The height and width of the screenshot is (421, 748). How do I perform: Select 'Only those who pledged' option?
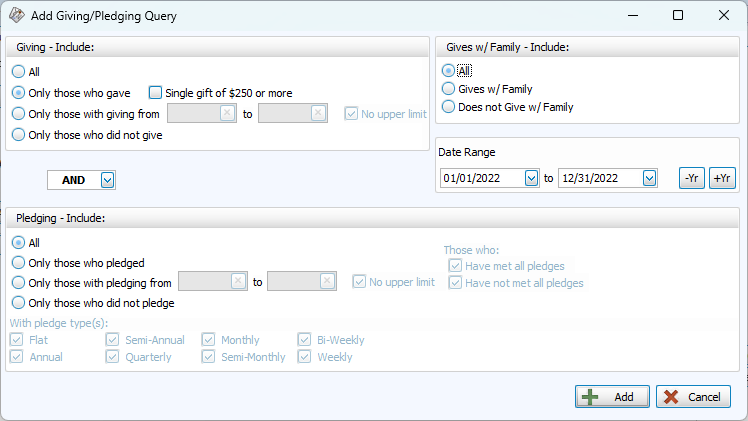pos(18,263)
